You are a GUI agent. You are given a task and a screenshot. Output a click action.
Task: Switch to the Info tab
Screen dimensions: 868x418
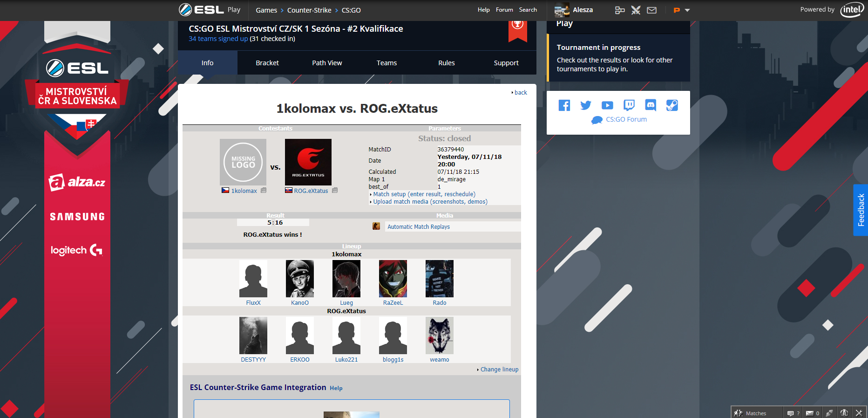pyautogui.click(x=208, y=63)
